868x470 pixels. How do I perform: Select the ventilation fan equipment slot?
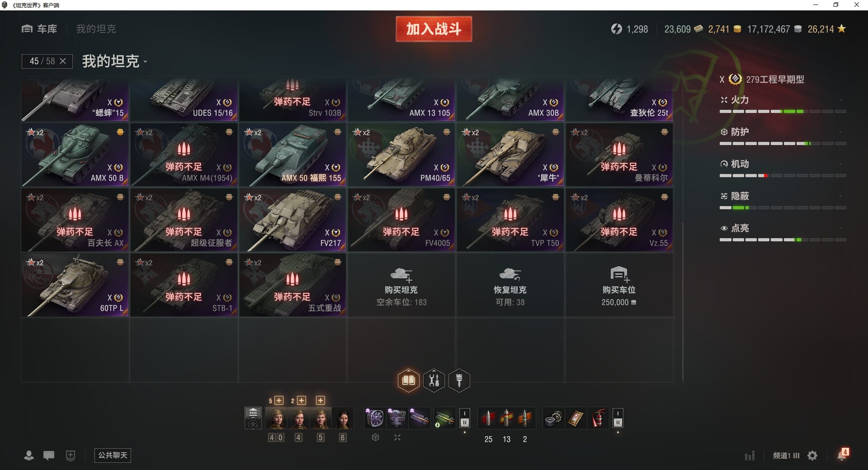pos(375,418)
